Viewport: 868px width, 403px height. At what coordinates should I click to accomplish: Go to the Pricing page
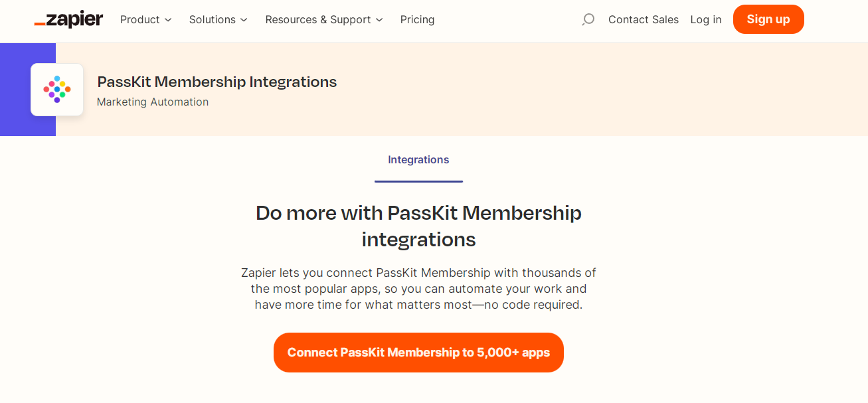[x=417, y=20]
